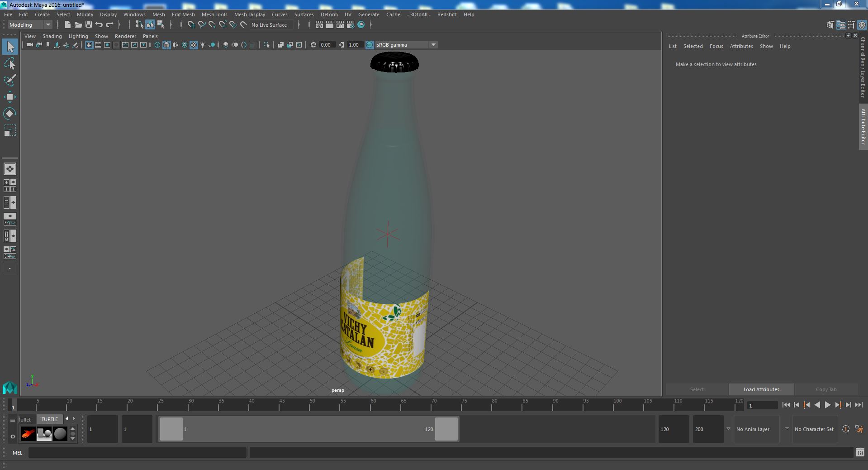Toggle view transform ON button
The height and width of the screenshot is (470, 868).
point(370,45)
